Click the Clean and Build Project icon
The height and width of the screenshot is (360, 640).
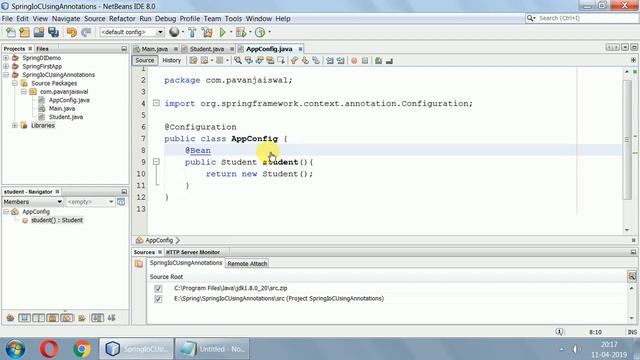click(207, 32)
